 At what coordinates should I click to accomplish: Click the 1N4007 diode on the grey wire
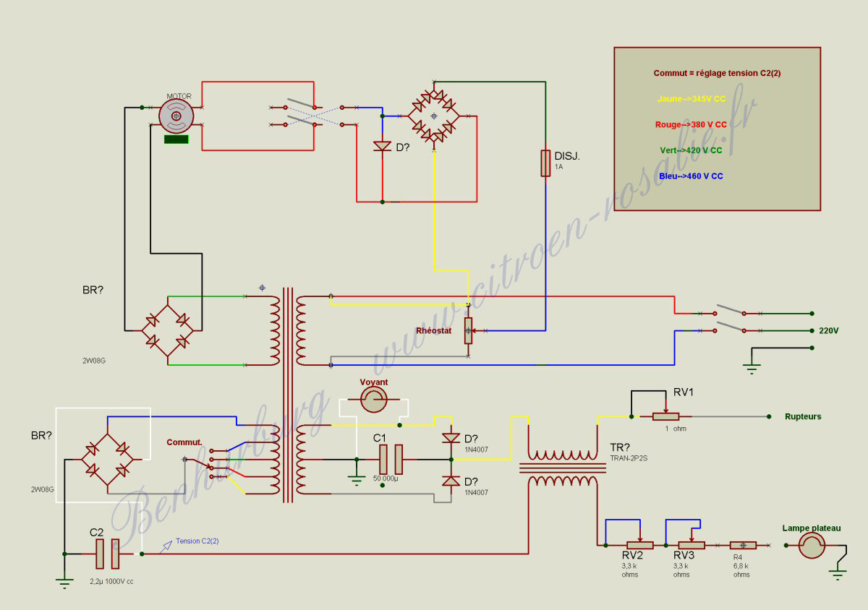[x=451, y=481]
